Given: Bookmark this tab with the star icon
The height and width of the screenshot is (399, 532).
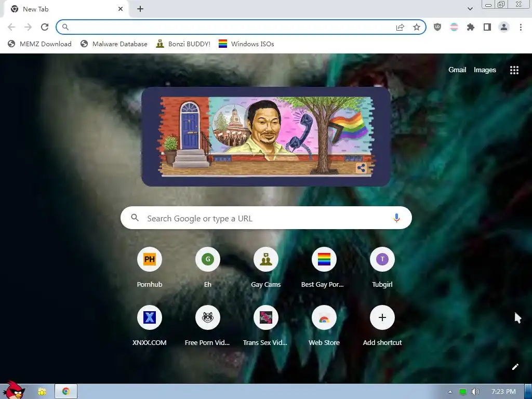Looking at the screenshot, I should pyautogui.click(x=417, y=27).
